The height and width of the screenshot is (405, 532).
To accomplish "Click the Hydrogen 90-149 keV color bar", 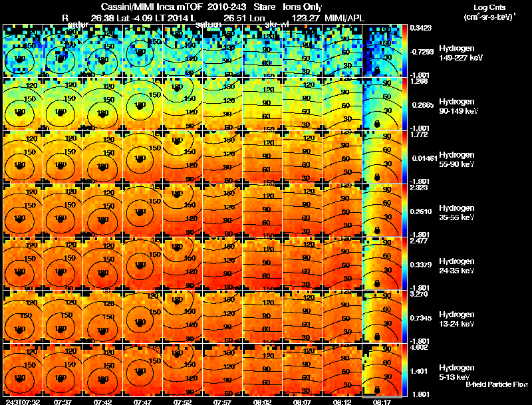I will (x=406, y=104).
